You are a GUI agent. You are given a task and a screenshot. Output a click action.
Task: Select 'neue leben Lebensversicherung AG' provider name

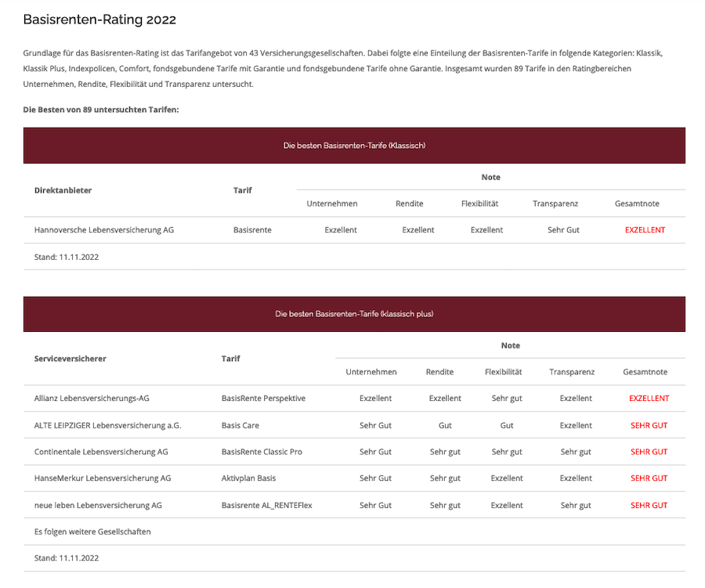click(x=98, y=505)
